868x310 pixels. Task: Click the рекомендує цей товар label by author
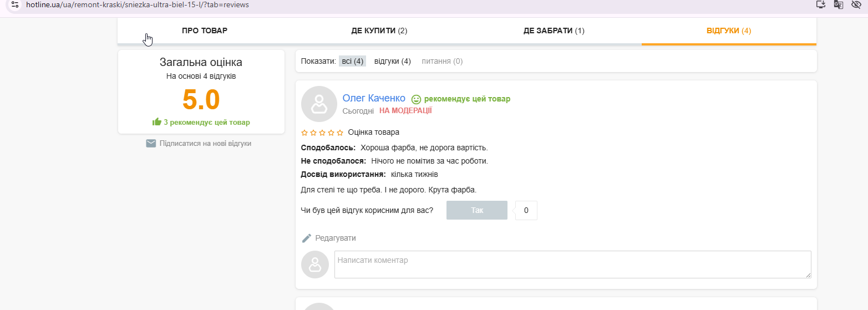tap(467, 99)
